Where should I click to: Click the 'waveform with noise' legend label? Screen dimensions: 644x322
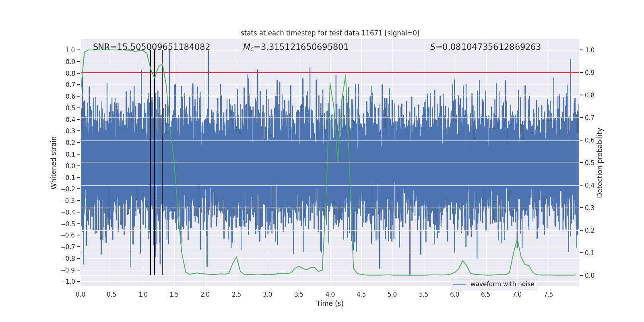(502, 284)
